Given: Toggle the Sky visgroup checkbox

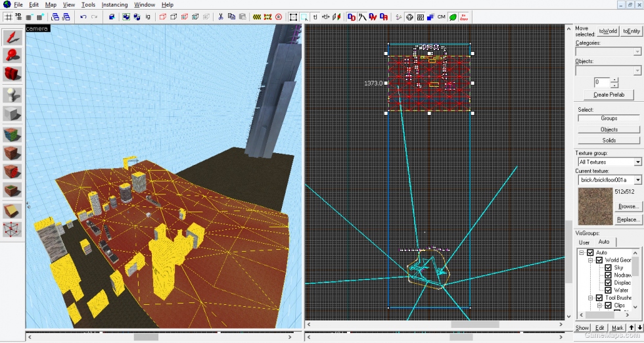Looking at the screenshot, I should (x=609, y=267).
